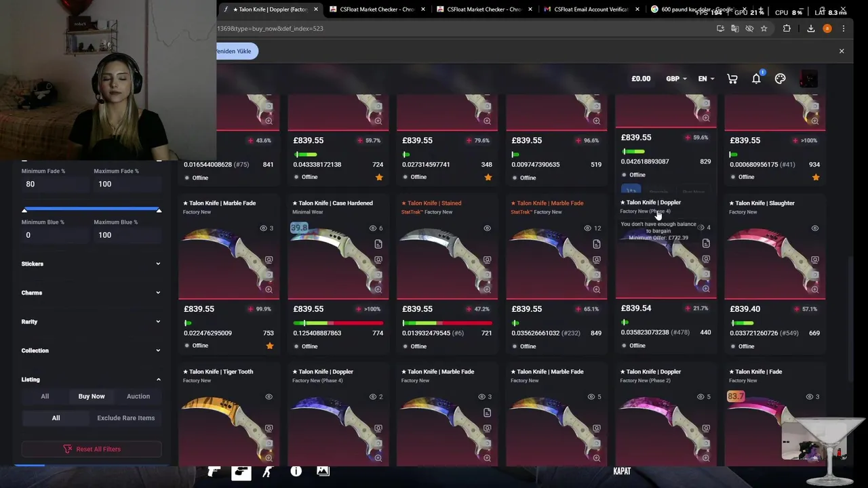The image size is (868, 488).
Task: Open the notifications bell
Action: point(756,79)
